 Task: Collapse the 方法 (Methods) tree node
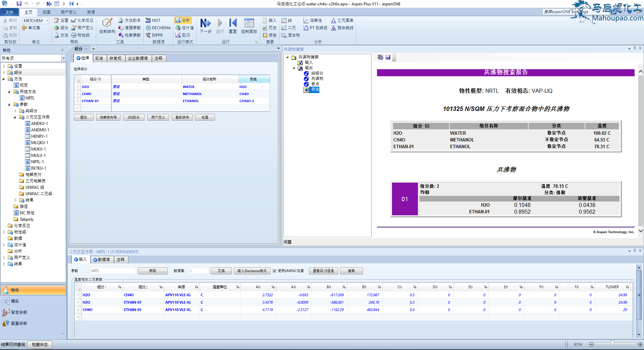[4, 79]
